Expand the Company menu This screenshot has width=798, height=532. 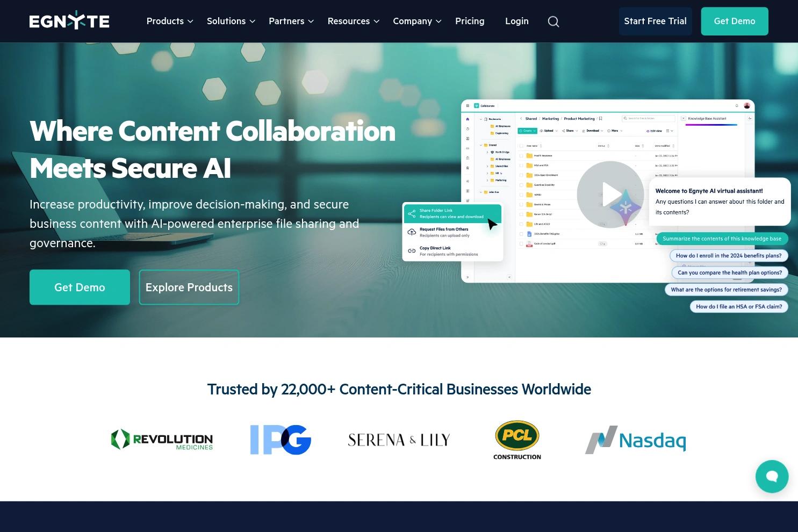point(417,21)
